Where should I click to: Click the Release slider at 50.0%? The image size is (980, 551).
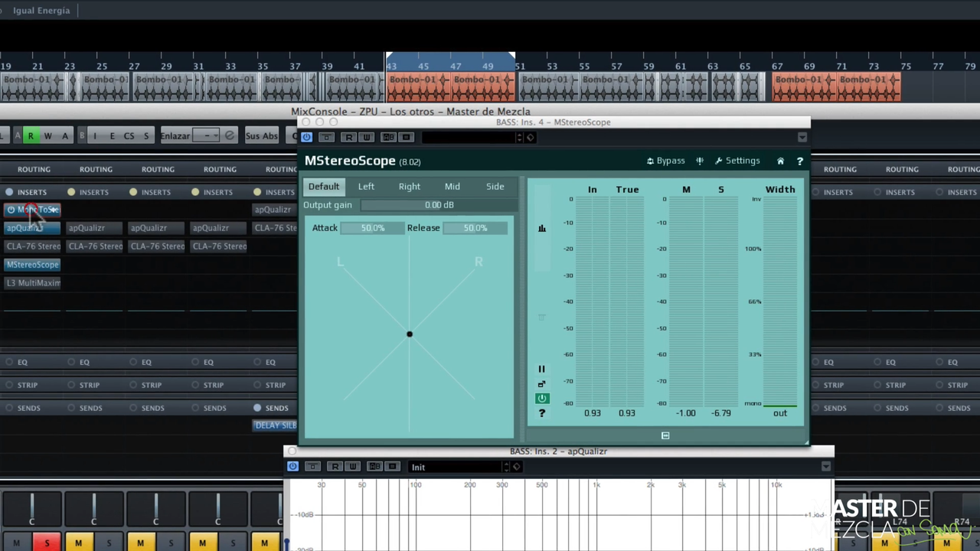pyautogui.click(x=475, y=228)
